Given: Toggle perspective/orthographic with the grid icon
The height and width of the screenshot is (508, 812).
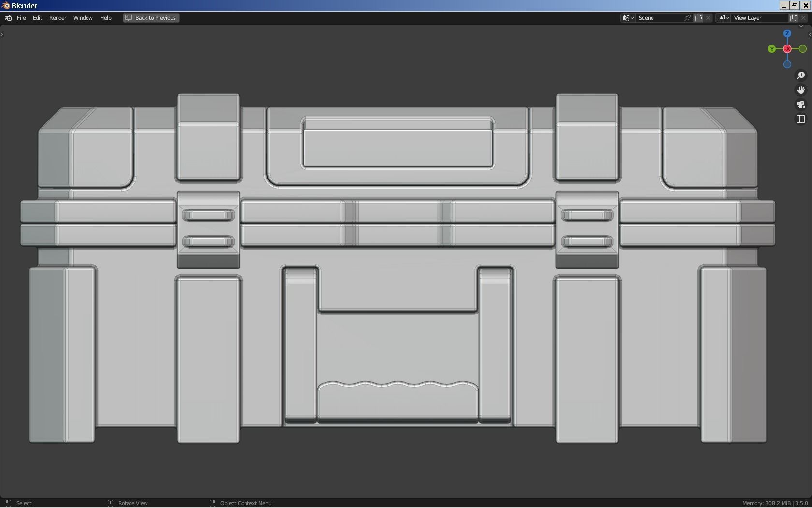Looking at the screenshot, I should tap(801, 119).
